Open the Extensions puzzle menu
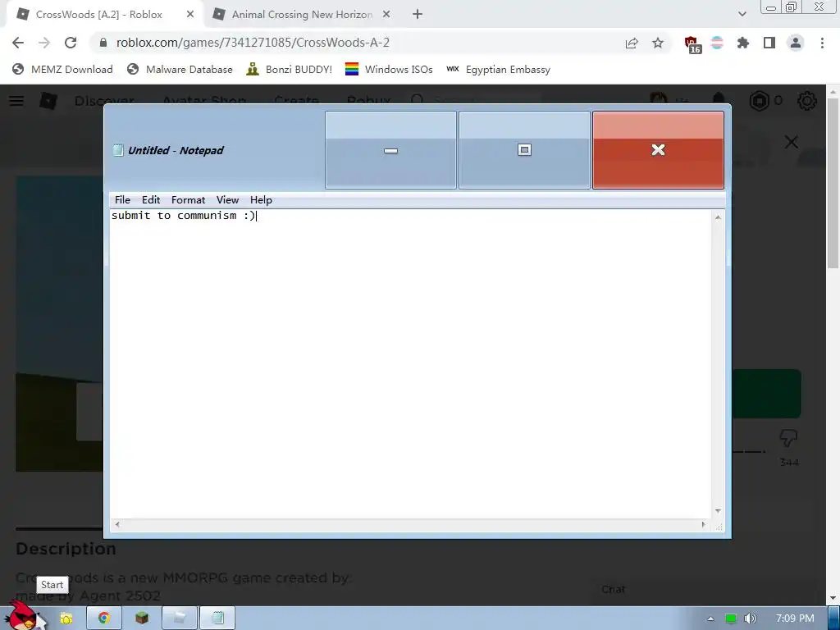The height and width of the screenshot is (630, 840). pos(742,43)
